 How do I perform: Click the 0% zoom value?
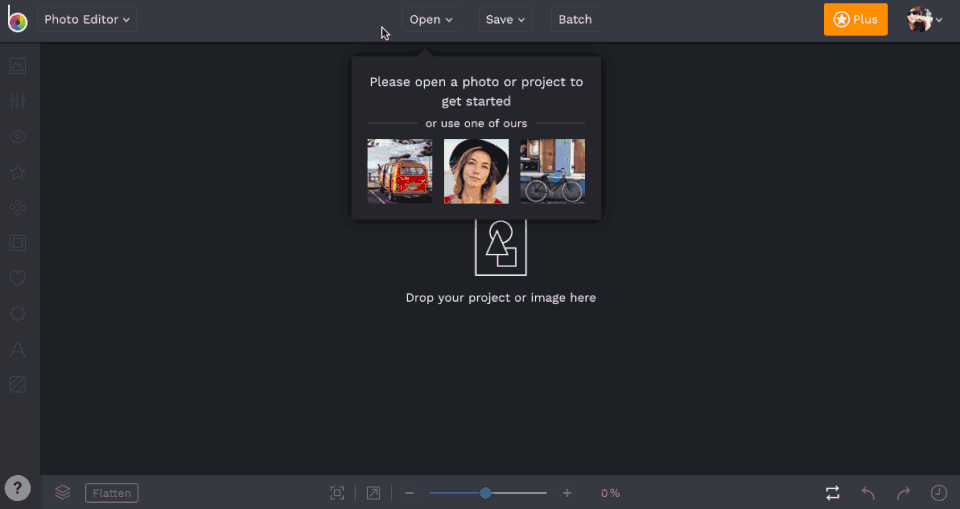tap(610, 493)
